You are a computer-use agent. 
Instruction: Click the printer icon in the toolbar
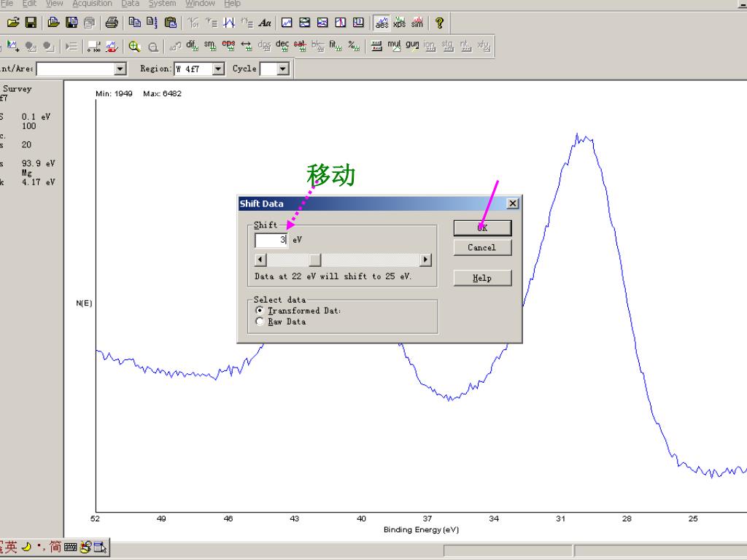click(112, 23)
